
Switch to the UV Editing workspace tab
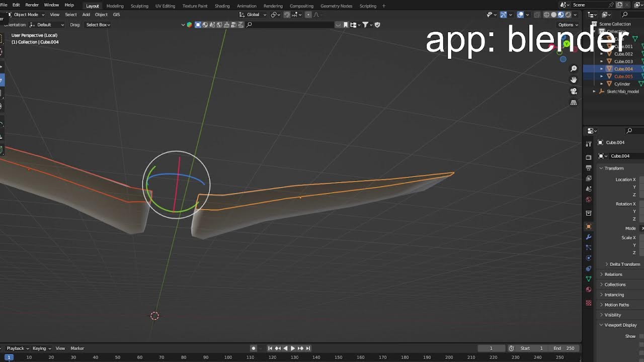coord(165,6)
